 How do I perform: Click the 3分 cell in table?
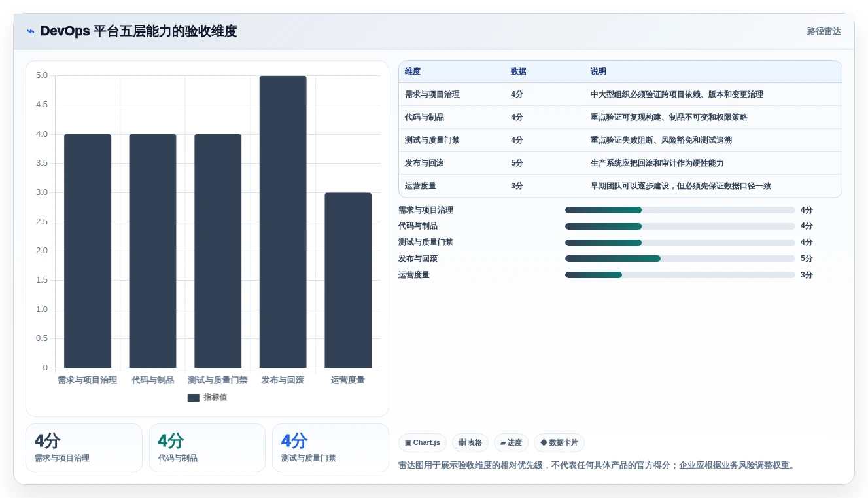click(x=517, y=186)
